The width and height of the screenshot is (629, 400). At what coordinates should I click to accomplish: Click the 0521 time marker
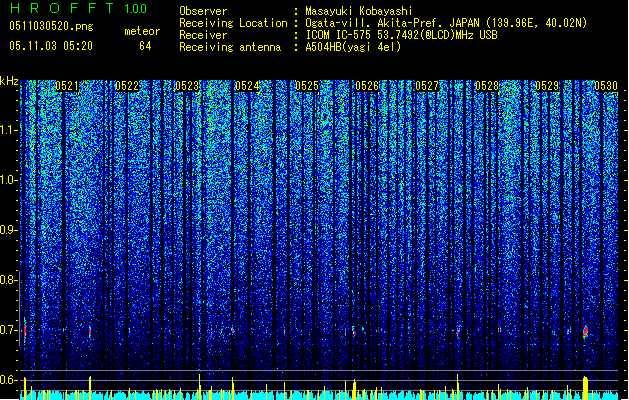(67, 86)
